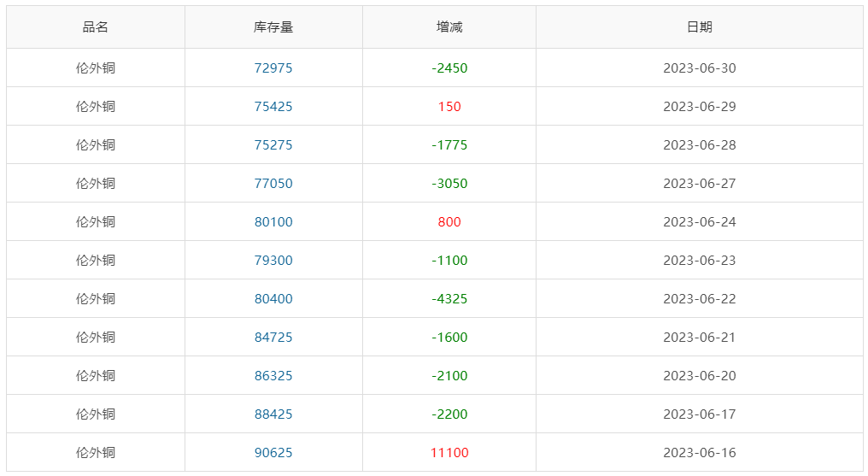868x476 pixels.
Task: Open inventory value 86325 link
Action: coord(273,376)
